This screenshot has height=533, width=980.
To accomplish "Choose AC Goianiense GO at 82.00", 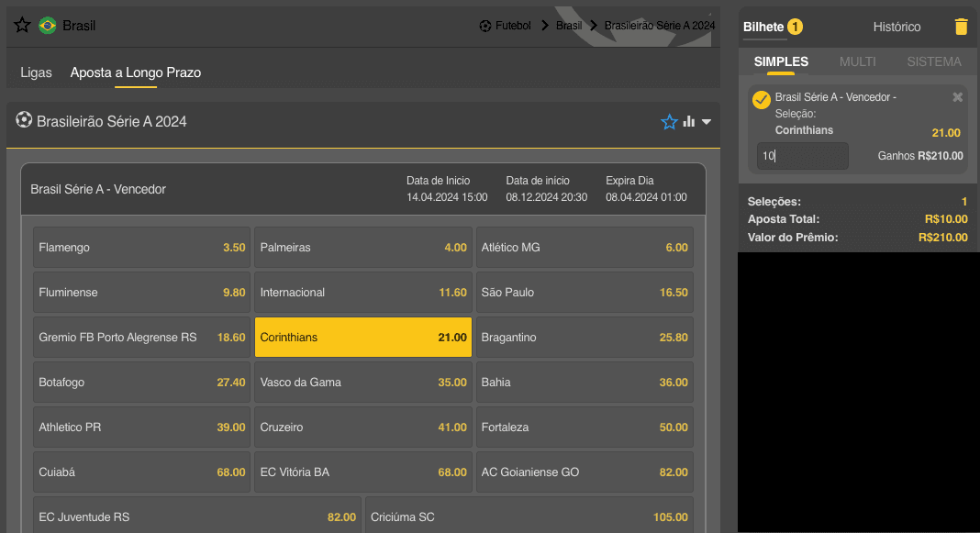I will (585, 472).
